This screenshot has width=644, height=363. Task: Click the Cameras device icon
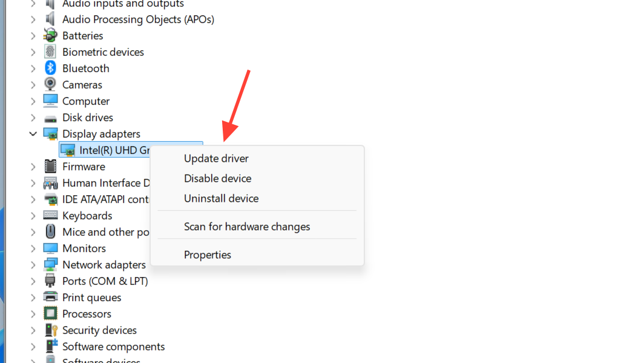(x=51, y=85)
